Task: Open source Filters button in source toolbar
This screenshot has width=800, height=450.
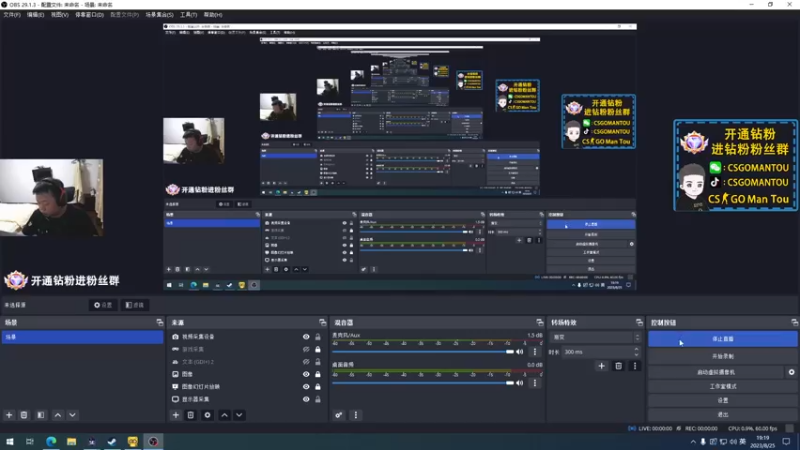Action: [x=135, y=305]
